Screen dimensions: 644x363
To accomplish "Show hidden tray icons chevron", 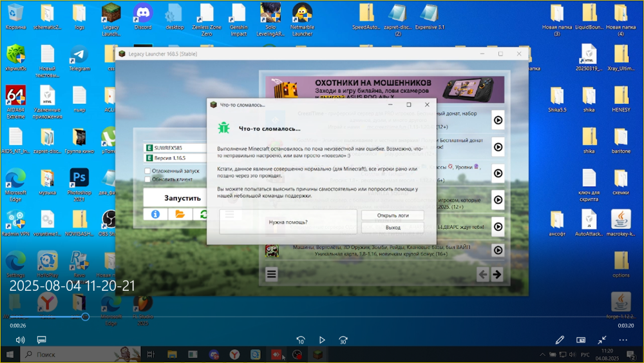I will click(x=542, y=355).
